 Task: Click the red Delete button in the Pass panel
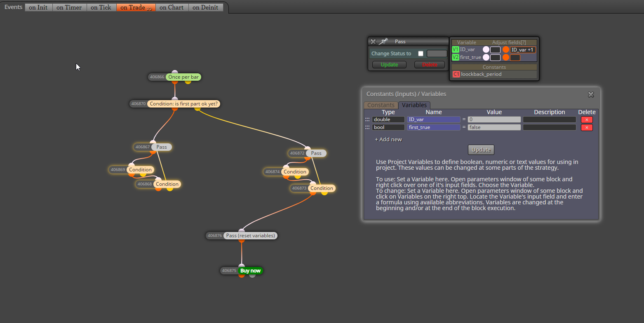tap(430, 65)
